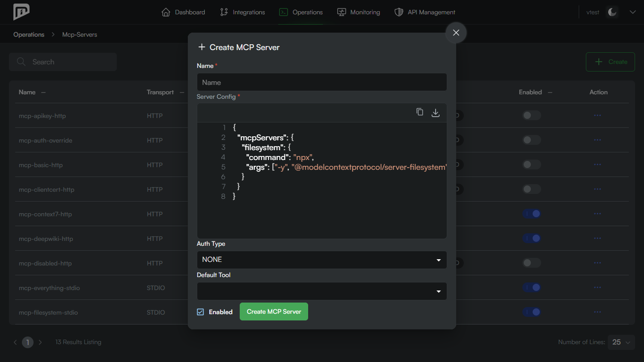Close the Create MCP Server dialog

456,33
